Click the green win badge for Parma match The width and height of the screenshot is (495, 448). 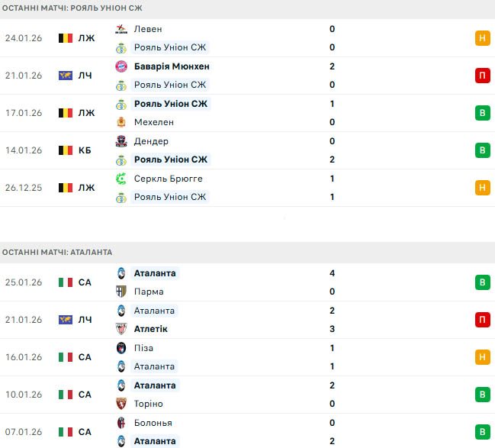coord(482,282)
